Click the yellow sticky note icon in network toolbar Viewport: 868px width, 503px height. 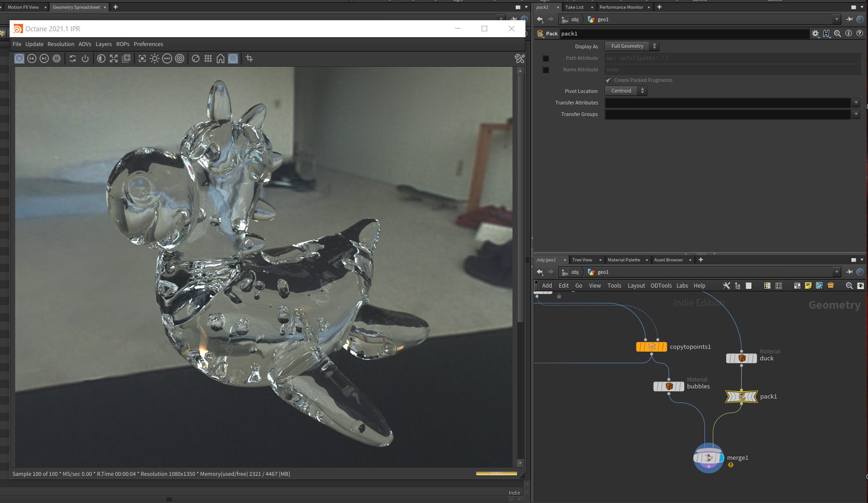coord(808,286)
